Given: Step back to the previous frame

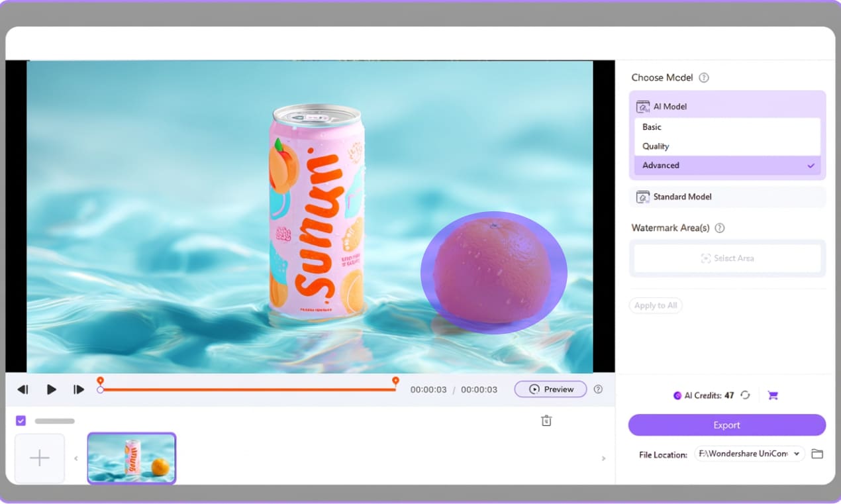Looking at the screenshot, I should [x=23, y=389].
